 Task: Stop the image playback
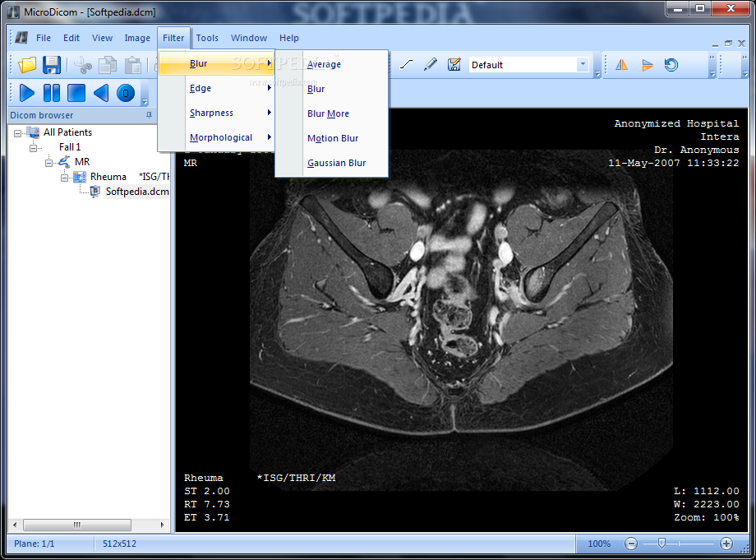(76, 93)
